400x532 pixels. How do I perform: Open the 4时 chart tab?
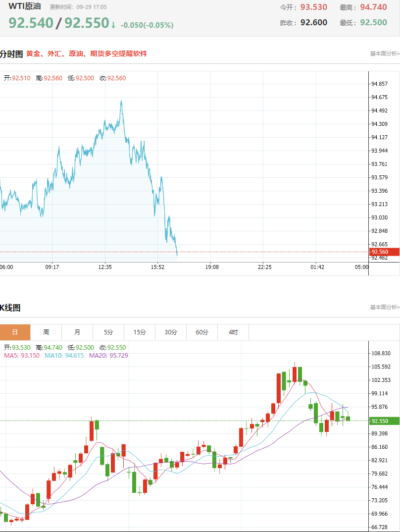click(x=233, y=332)
